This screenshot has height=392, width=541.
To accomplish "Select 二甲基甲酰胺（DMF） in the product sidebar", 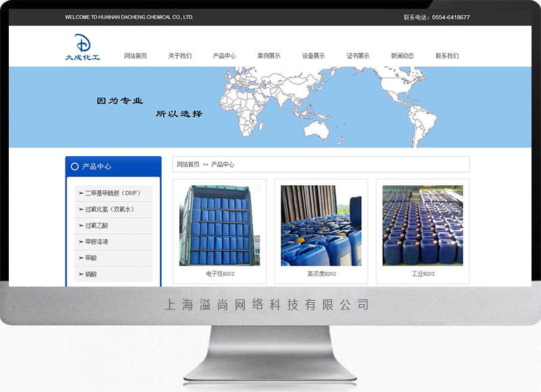I will coord(113,193).
